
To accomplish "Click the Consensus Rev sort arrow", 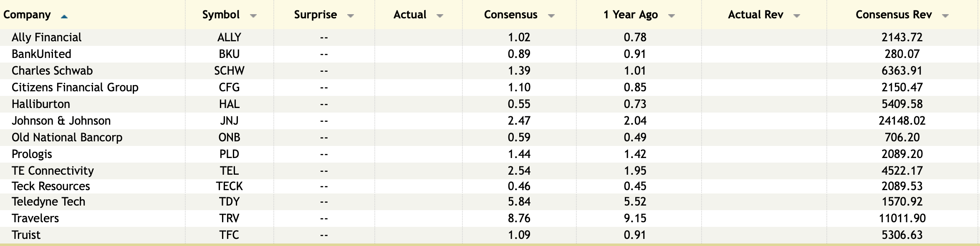I will click(945, 16).
